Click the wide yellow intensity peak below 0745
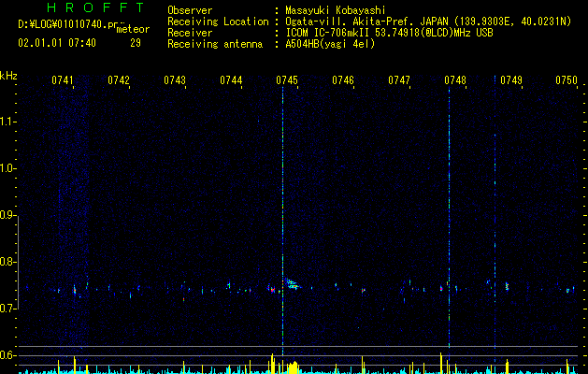This screenshot has height=374, width=588. pyautogui.click(x=294, y=367)
